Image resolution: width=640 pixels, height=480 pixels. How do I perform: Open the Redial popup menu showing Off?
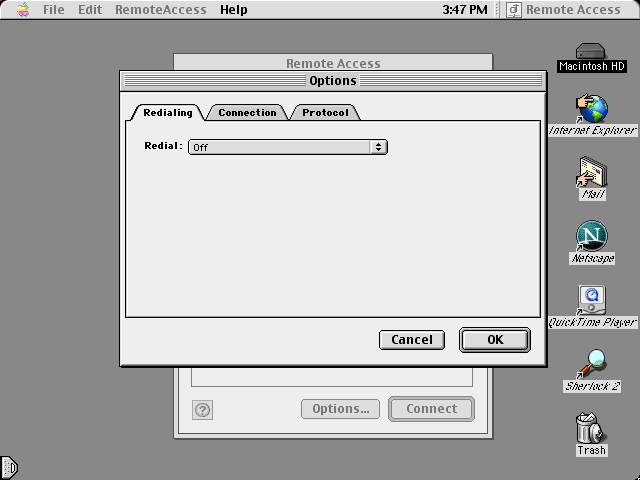pos(288,147)
